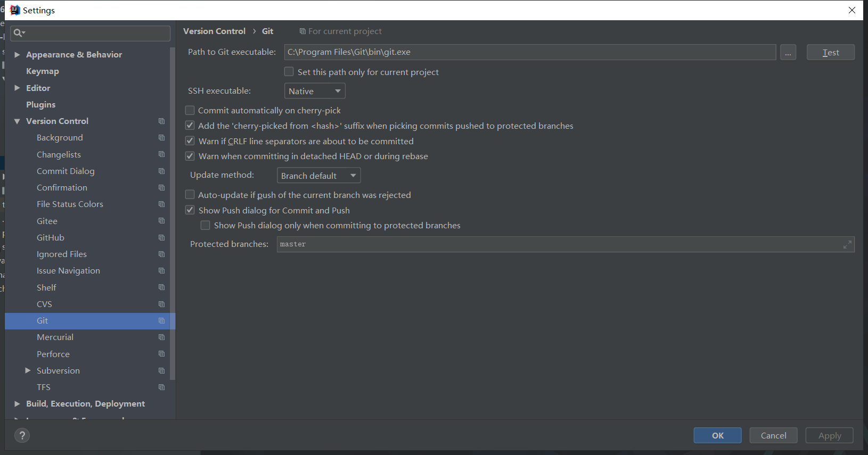This screenshot has width=868, height=455.
Task: Click the expand icon in the Protected branches field
Action: (x=847, y=245)
